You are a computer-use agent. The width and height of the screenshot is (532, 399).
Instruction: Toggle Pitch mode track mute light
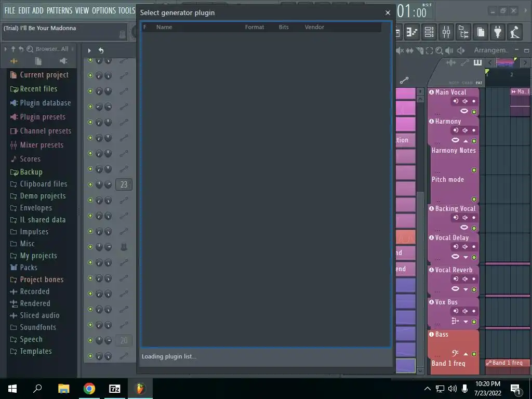tap(474, 199)
